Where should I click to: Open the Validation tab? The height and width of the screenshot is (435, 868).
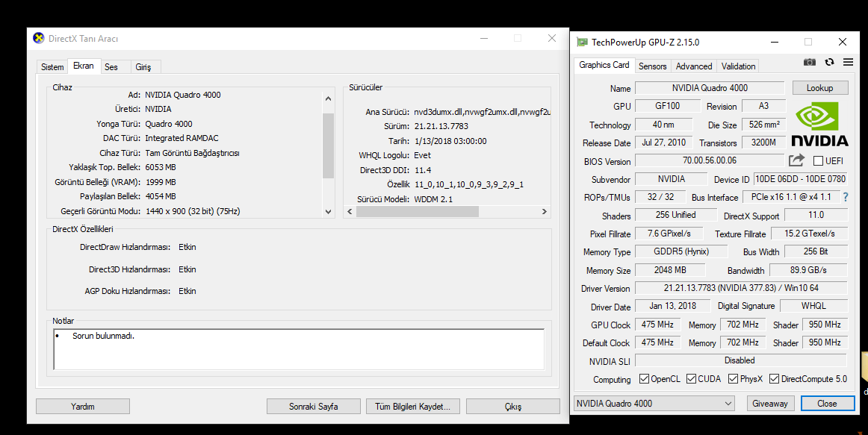point(739,66)
